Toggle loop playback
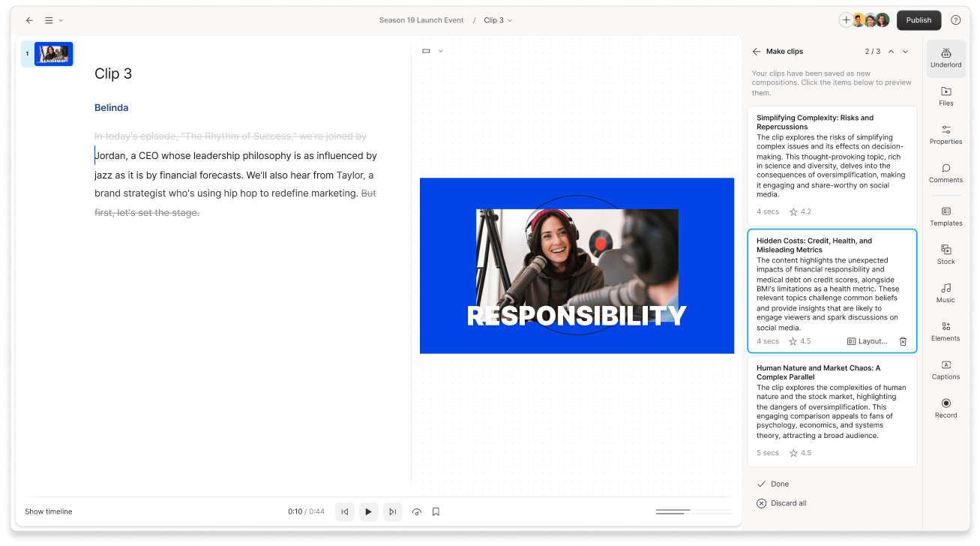This screenshot has height=546, width=980. [x=417, y=511]
